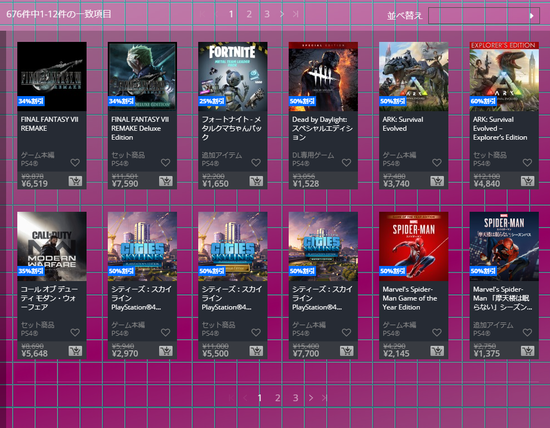Open title 'ARK: Survival Evolved – Explorer's Edition'
The image size is (550, 428).
tap(500, 128)
